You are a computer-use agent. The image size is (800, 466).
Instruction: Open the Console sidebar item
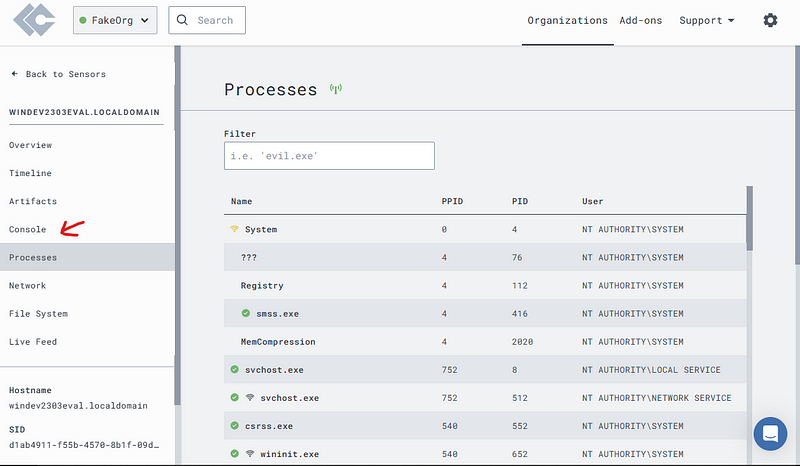click(28, 229)
